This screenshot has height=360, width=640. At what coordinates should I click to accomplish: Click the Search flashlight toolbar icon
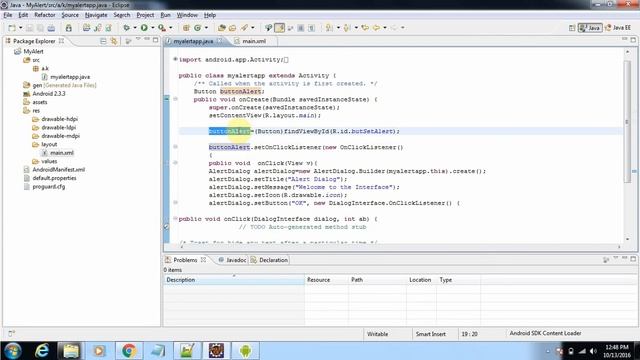(x=244, y=28)
